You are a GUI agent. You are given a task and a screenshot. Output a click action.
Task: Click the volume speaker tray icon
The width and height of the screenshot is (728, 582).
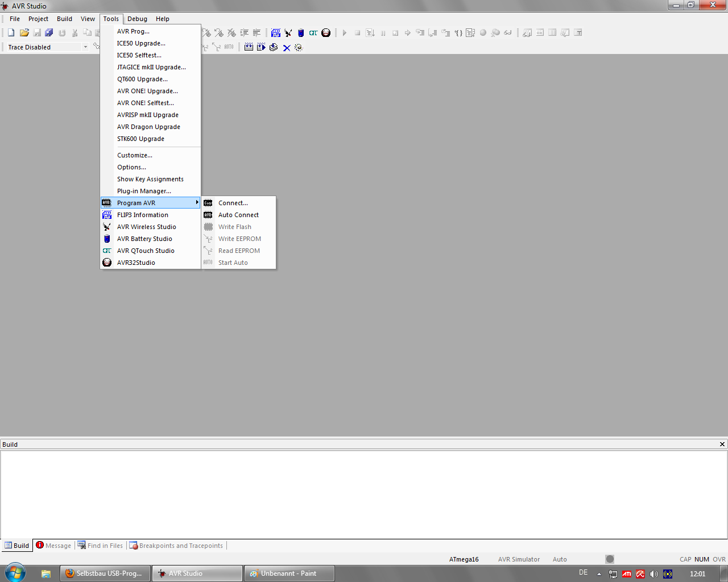pyautogui.click(x=654, y=574)
